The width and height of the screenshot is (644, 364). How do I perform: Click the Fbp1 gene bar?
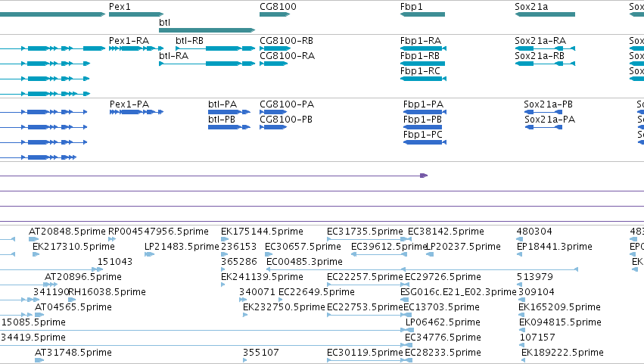422,14
